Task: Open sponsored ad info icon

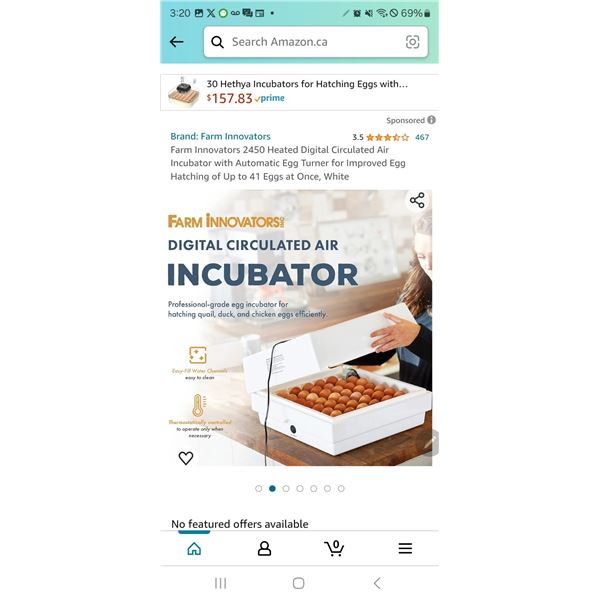Action: [431, 120]
